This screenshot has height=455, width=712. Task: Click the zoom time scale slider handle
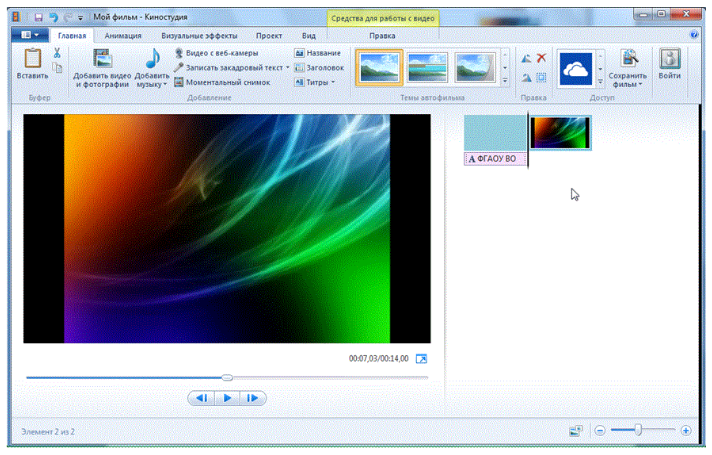coord(638,430)
